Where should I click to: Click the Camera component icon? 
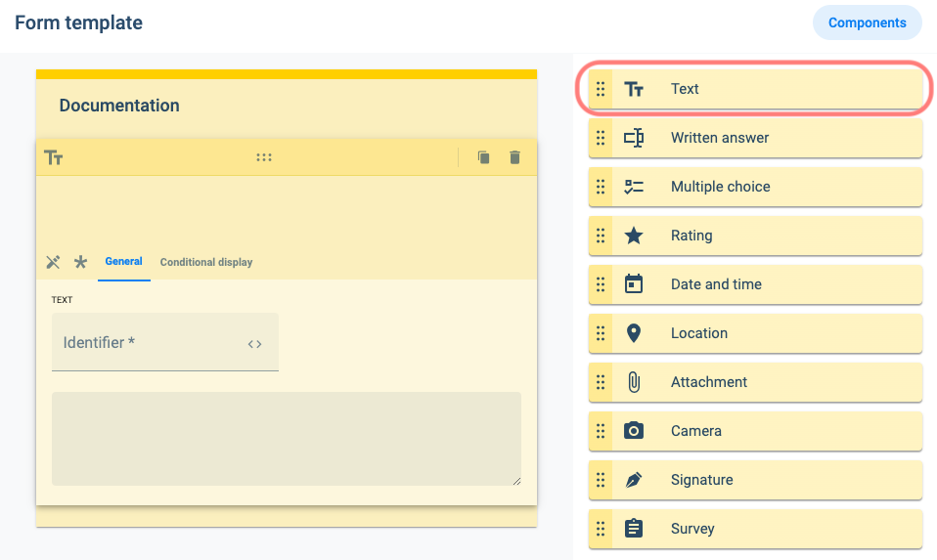(x=634, y=430)
